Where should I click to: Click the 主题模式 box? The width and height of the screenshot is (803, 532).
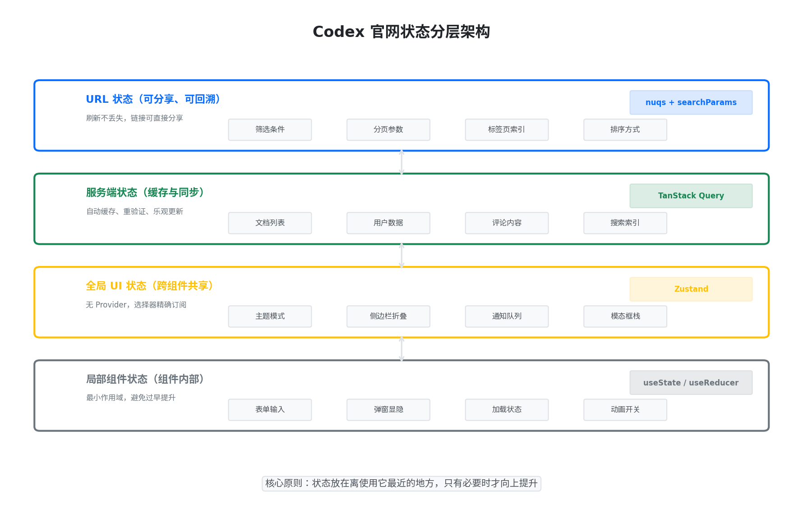[x=270, y=316]
